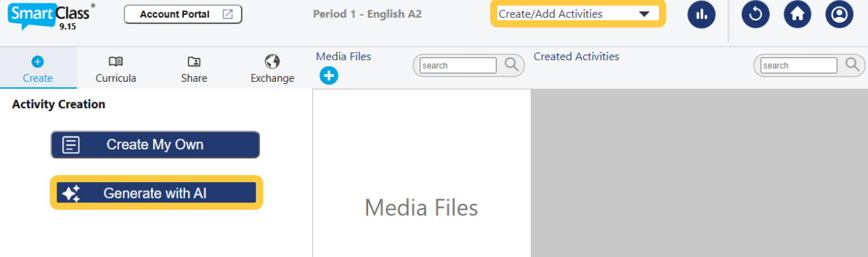Switch to the Curricula tab

click(x=116, y=70)
